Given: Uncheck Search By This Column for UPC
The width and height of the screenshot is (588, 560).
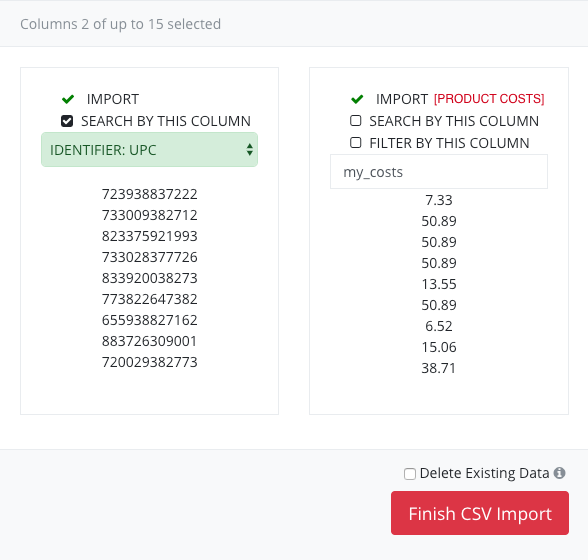Looking at the screenshot, I should tap(67, 121).
